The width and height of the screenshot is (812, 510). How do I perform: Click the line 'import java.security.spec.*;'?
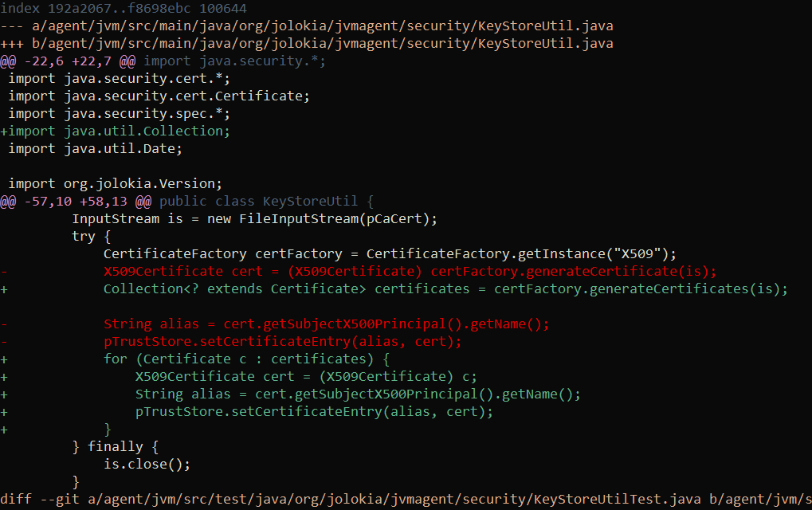click(119, 114)
